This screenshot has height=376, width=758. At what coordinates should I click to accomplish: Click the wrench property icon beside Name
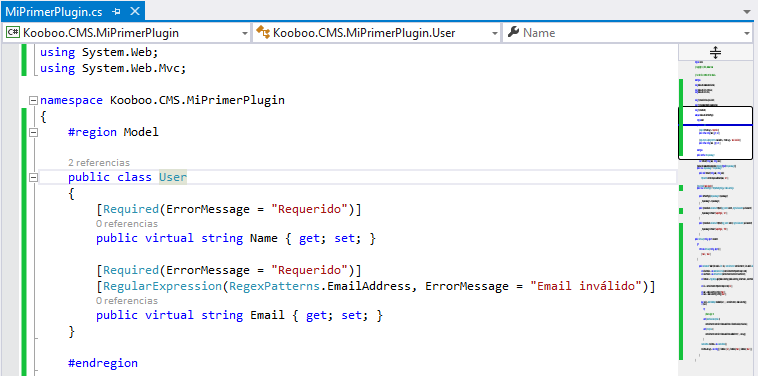[x=514, y=32]
